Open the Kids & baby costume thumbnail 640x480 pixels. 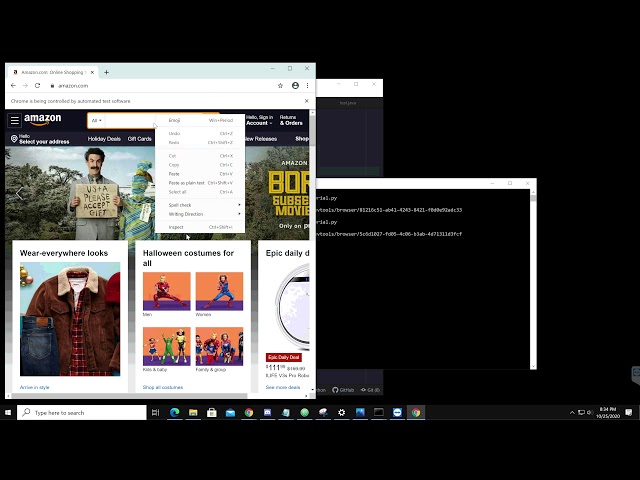[x=167, y=346]
